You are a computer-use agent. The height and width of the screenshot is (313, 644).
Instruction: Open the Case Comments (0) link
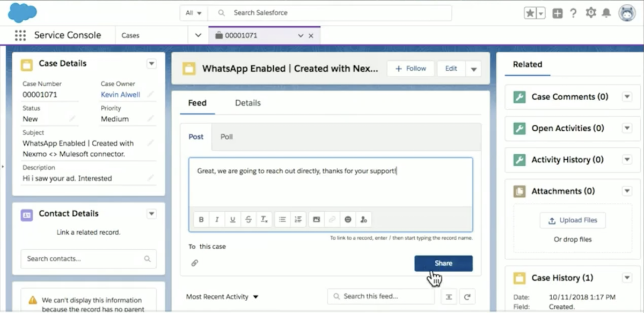570,97
